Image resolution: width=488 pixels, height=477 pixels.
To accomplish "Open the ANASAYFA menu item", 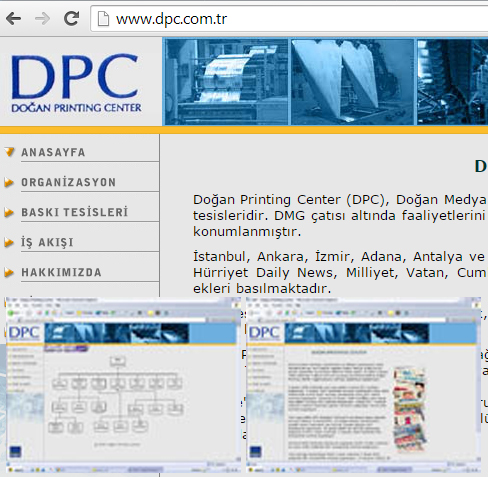I will 53,152.
